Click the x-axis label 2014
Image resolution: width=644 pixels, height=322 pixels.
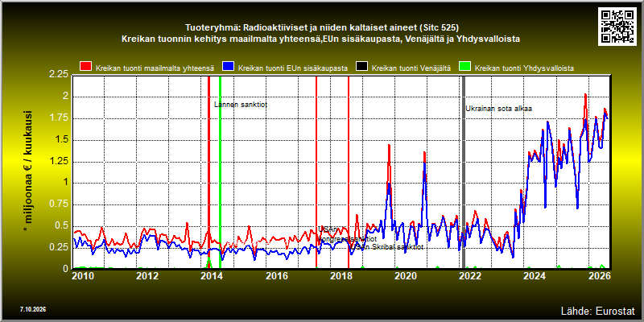(212, 275)
